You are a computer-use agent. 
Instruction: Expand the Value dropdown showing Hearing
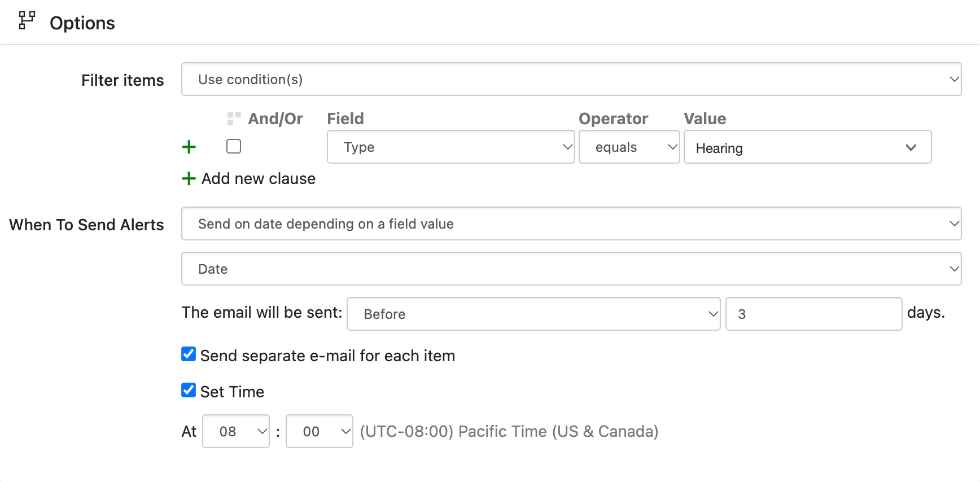pos(808,147)
